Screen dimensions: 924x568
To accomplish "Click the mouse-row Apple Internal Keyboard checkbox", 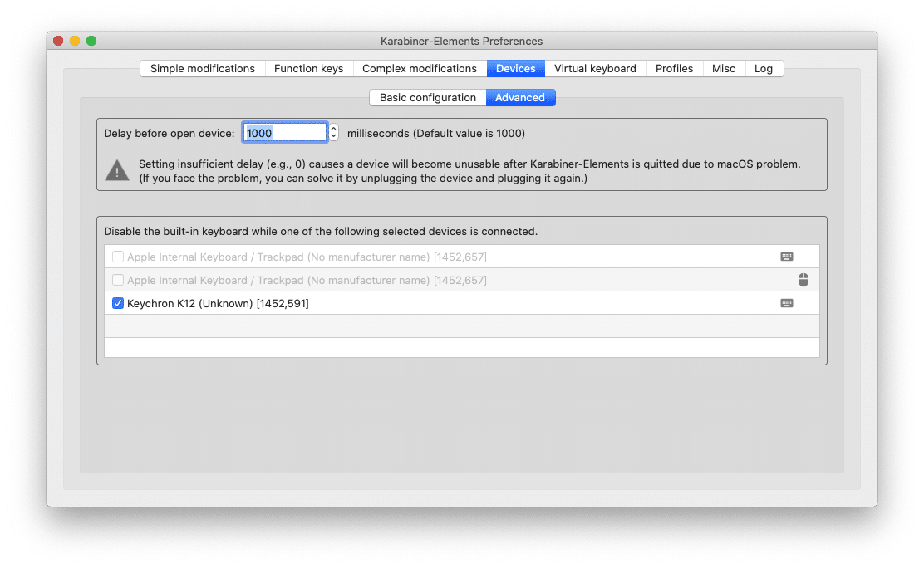I will [x=118, y=280].
